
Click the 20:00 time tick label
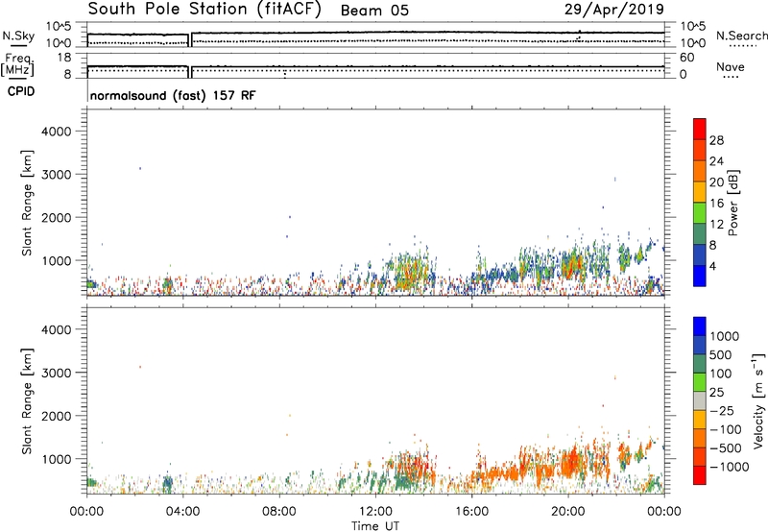pos(568,512)
